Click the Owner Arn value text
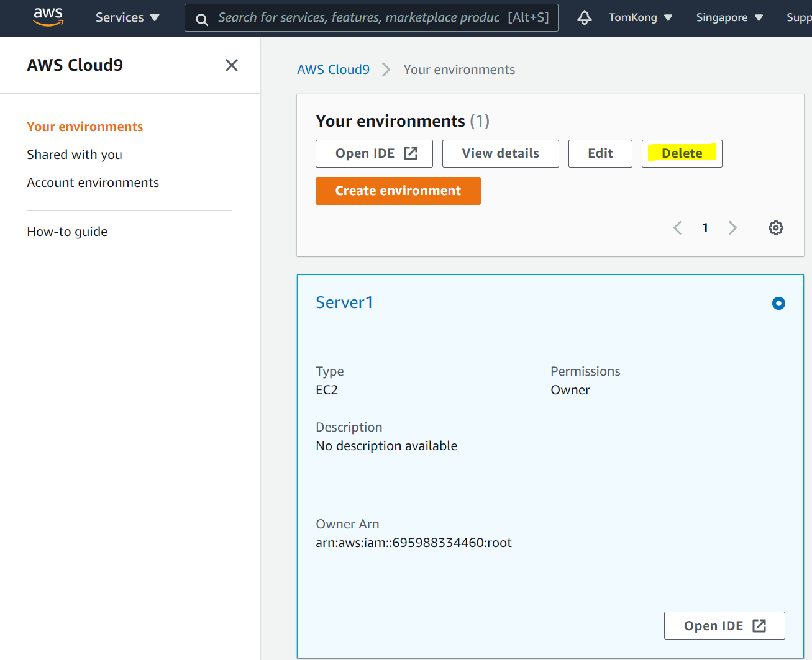 tap(414, 543)
